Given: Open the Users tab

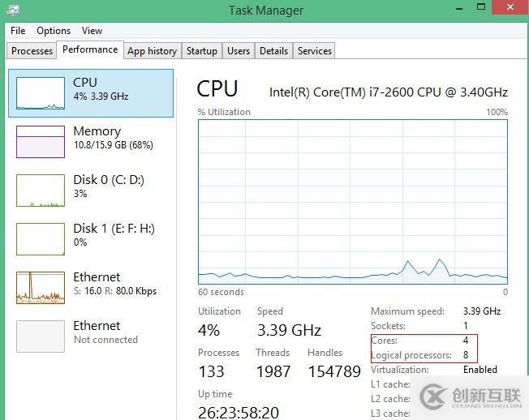Looking at the screenshot, I should (239, 51).
